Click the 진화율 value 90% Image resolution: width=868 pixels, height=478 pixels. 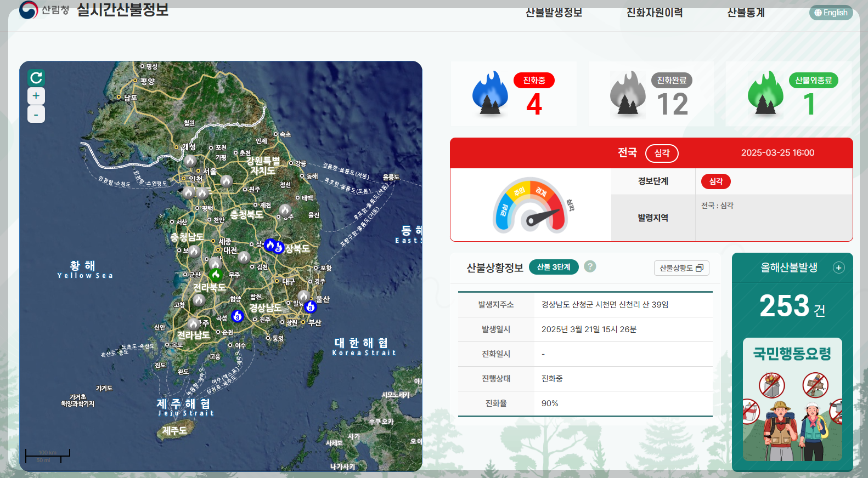coord(550,403)
